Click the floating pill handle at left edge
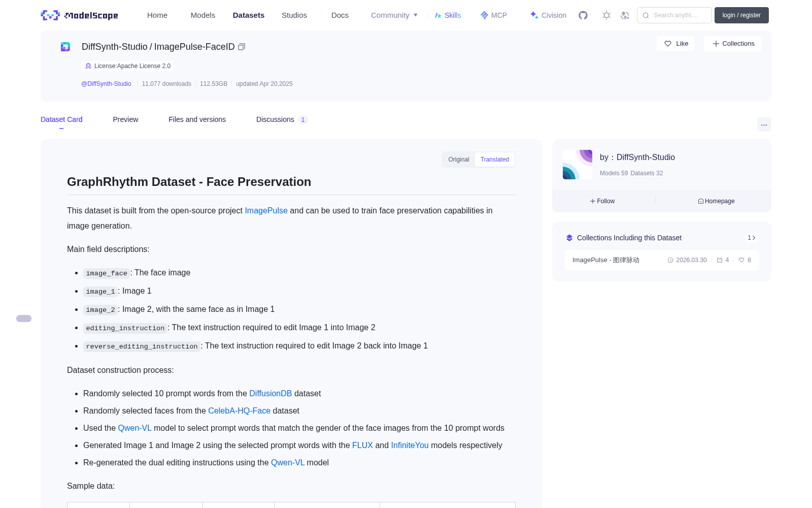Viewport: 812px width, 508px height. tap(24, 319)
